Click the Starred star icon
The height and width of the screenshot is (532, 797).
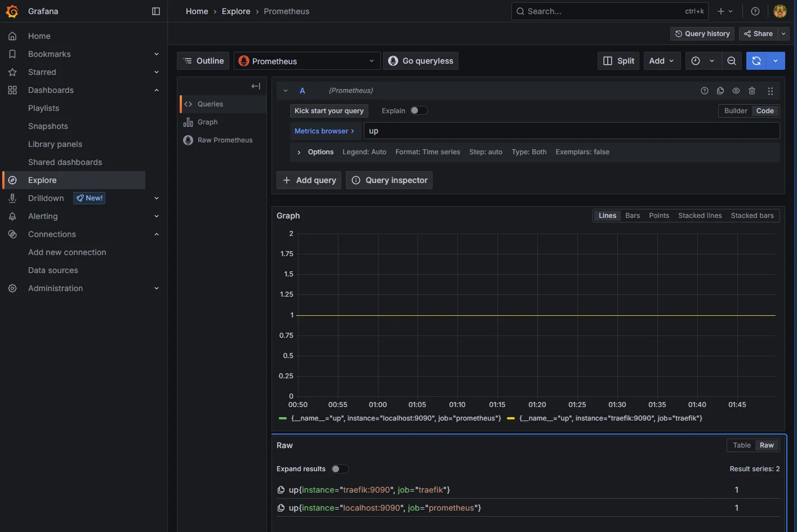point(12,72)
